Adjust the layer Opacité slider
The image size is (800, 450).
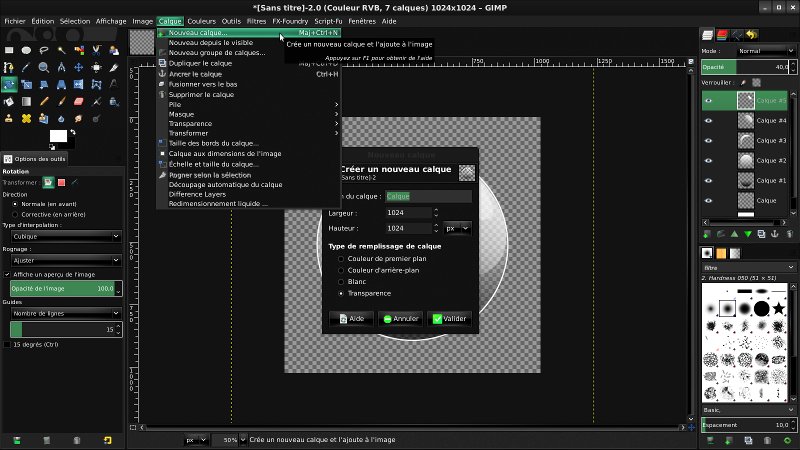[x=745, y=67]
